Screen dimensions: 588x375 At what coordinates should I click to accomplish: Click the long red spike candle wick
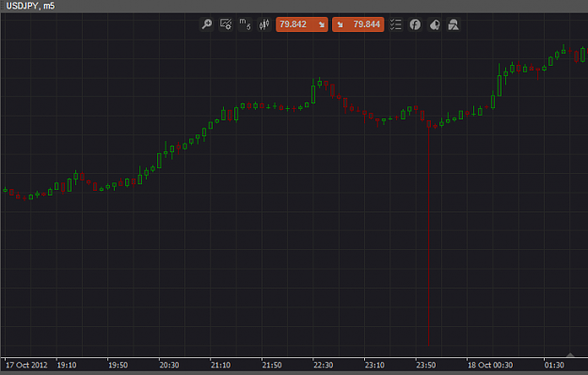pos(429,236)
